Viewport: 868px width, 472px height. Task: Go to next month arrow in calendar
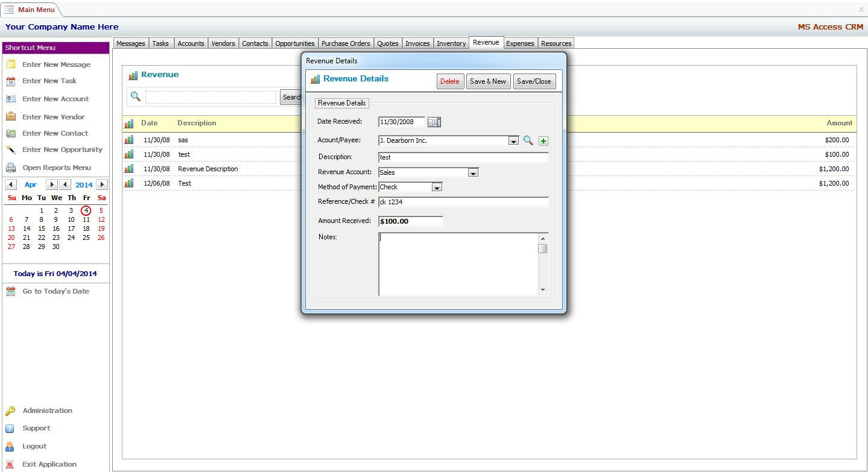tap(52, 184)
